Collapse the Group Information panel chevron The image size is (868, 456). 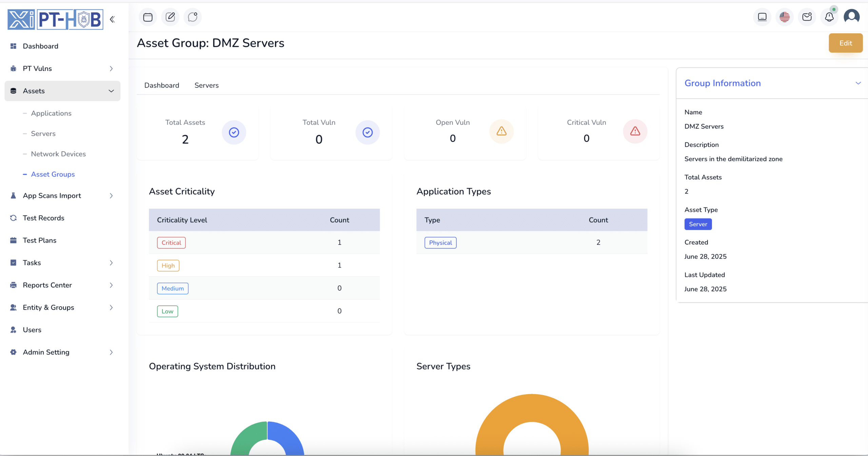click(858, 83)
